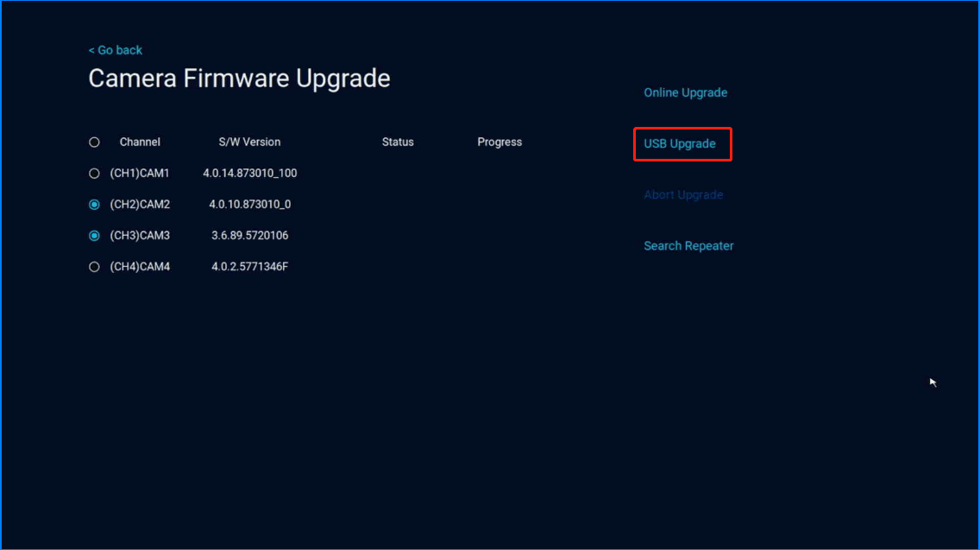This screenshot has width=980, height=550.
Task: Click firmware version 4.0.14.873010_100
Action: [249, 174]
